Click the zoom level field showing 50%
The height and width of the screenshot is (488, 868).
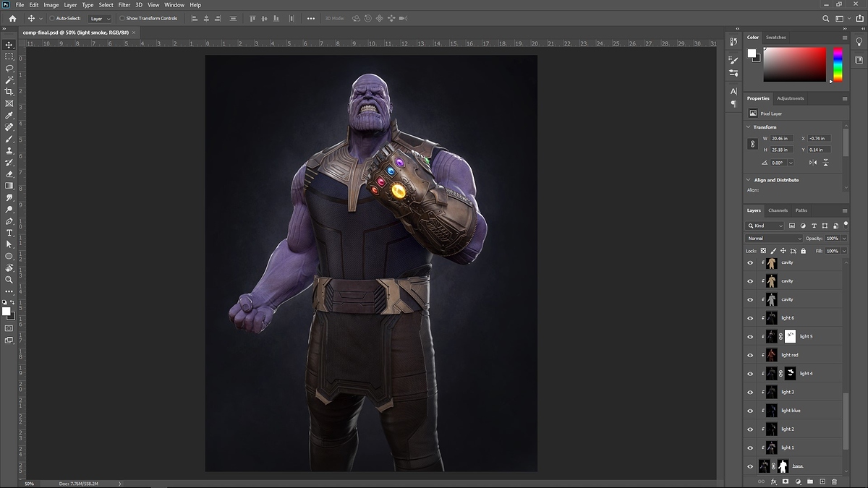30,484
